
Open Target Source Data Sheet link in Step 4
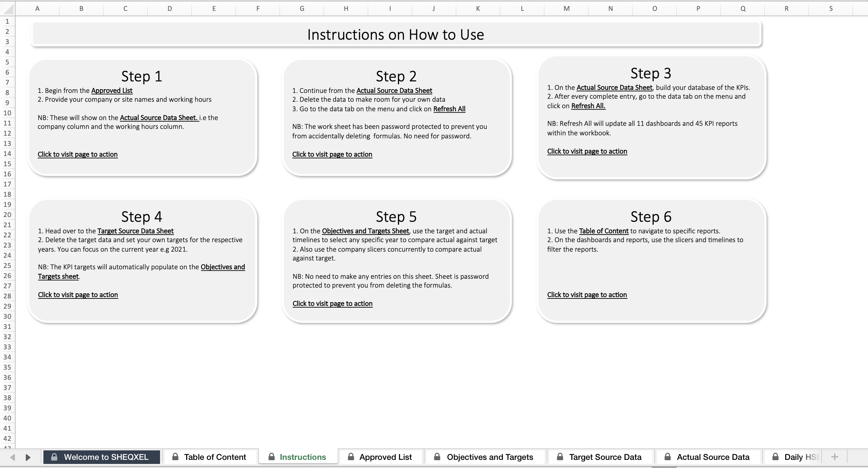[x=136, y=231]
